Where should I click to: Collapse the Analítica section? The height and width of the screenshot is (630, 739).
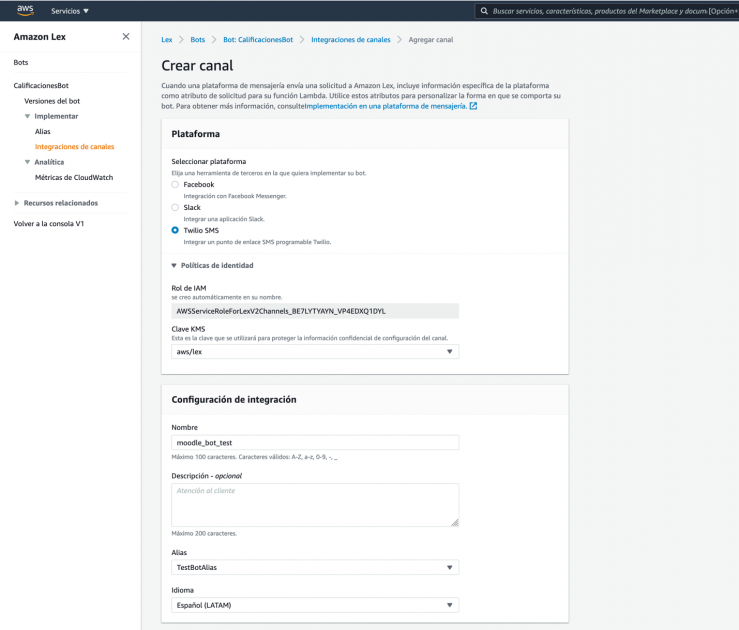(27, 162)
